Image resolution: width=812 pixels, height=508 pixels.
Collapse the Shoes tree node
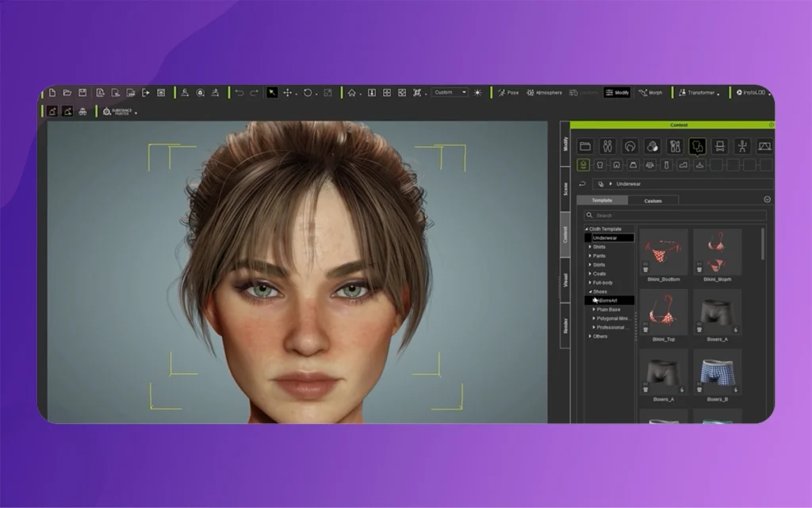pyautogui.click(x=590, y=291)
